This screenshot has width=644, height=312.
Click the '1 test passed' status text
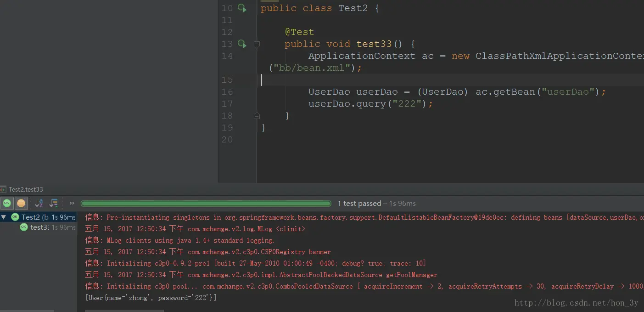[359, 204]
